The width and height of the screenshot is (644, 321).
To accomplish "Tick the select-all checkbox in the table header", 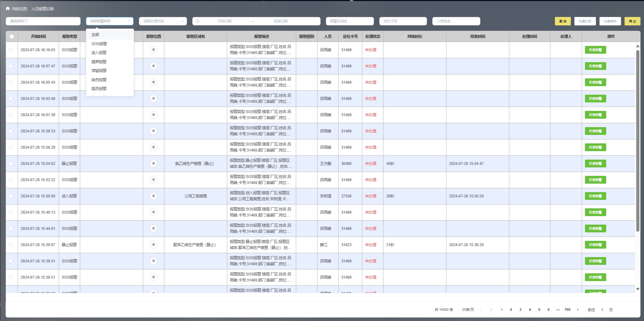I will (x=12, y=36).
